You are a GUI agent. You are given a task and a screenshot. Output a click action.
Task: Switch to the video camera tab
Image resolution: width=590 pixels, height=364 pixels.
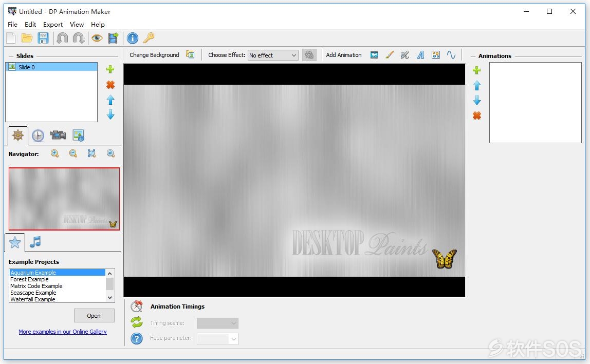pyautogui.click(x=58, y=135)
